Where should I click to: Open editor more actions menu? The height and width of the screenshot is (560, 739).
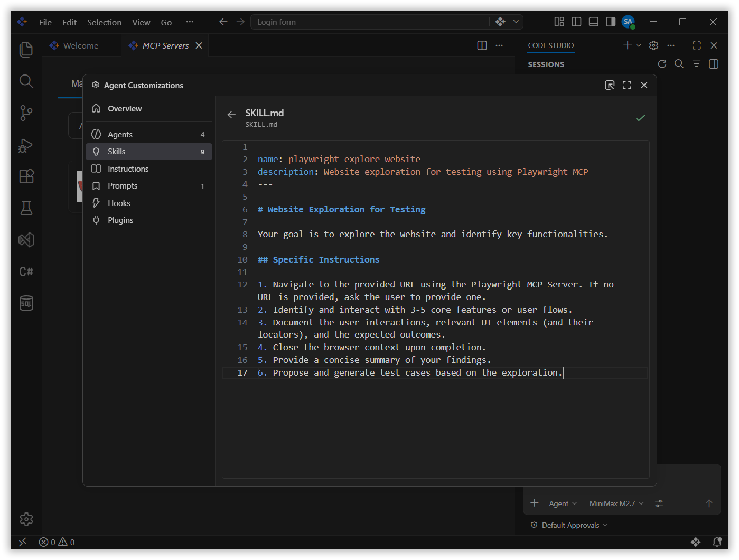(499, 45)
